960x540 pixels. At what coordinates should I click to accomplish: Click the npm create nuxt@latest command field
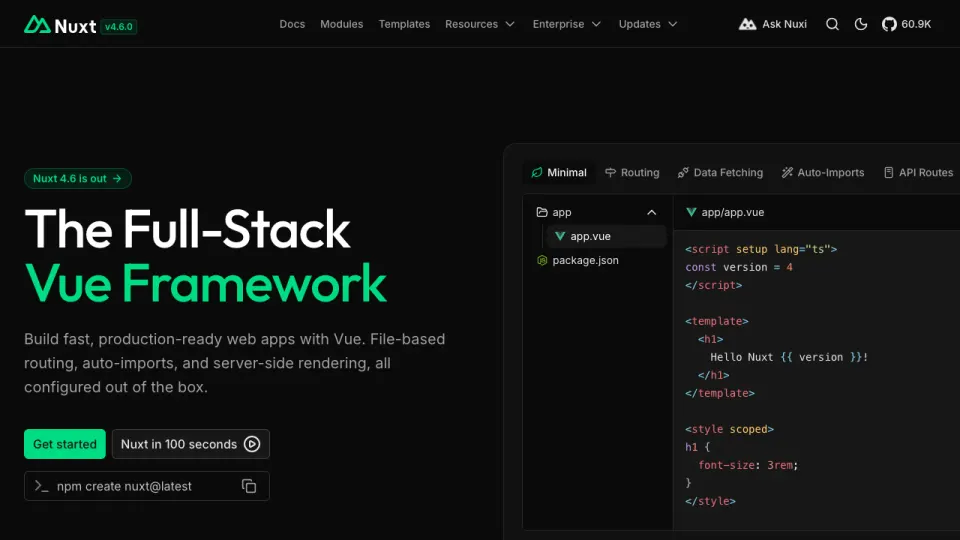[147, 486]
